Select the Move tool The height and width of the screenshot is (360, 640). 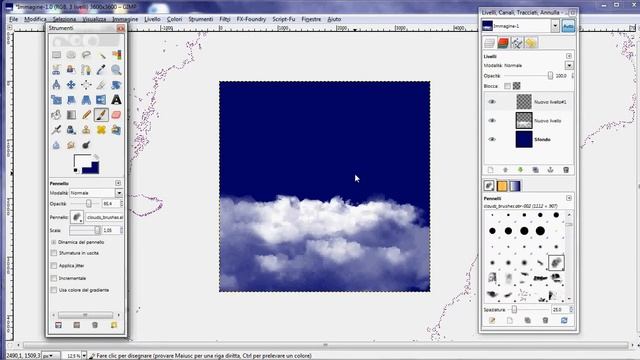coord(71,85)
